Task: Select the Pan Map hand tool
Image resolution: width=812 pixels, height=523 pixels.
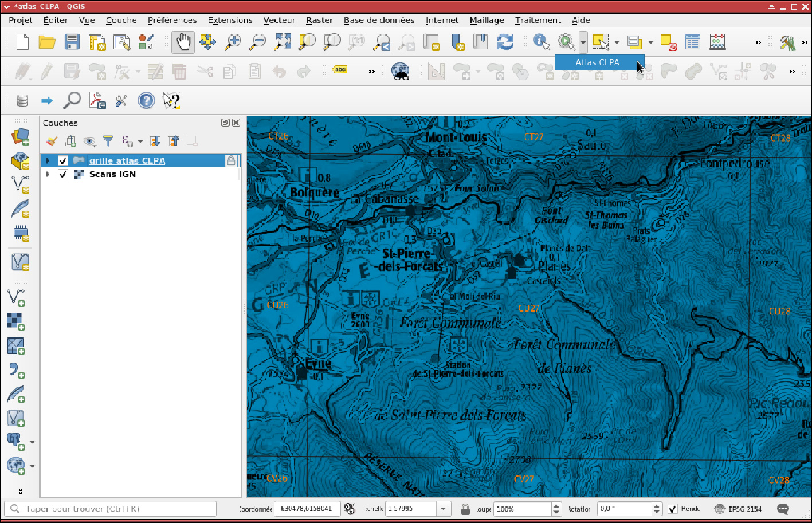Action: tap(183, 42)
